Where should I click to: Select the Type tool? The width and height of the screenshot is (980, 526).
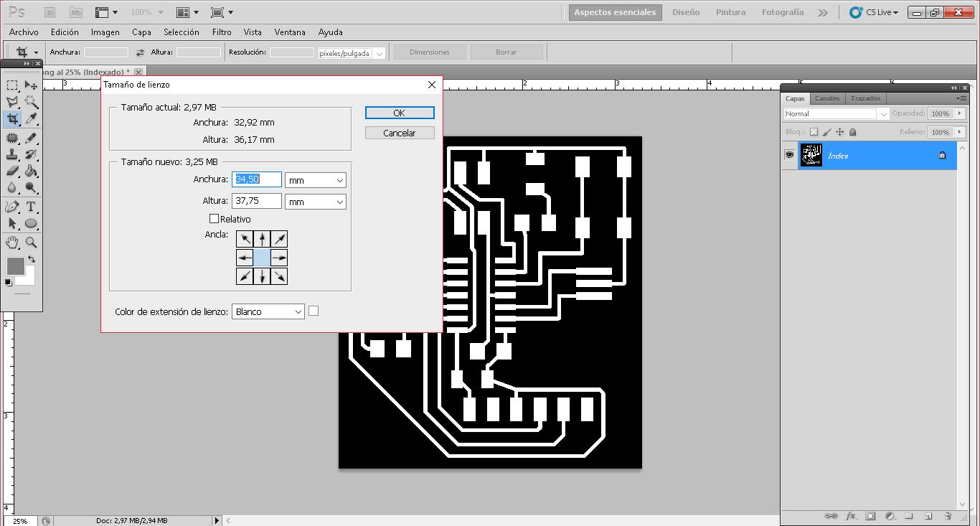[x=31, y=207]
